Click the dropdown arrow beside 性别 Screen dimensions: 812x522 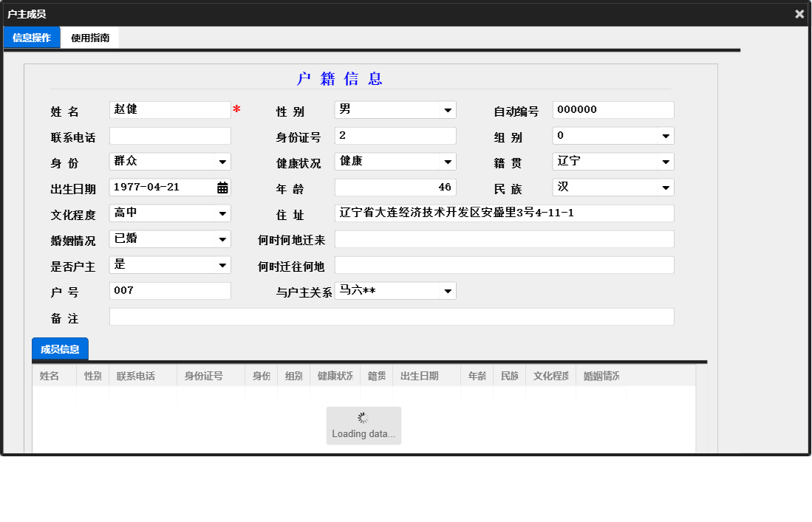click(x=448, y=109)
